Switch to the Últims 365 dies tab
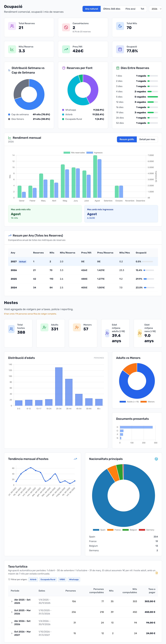The height and width of the screenshot is (644, 166). tap(112, 9)
